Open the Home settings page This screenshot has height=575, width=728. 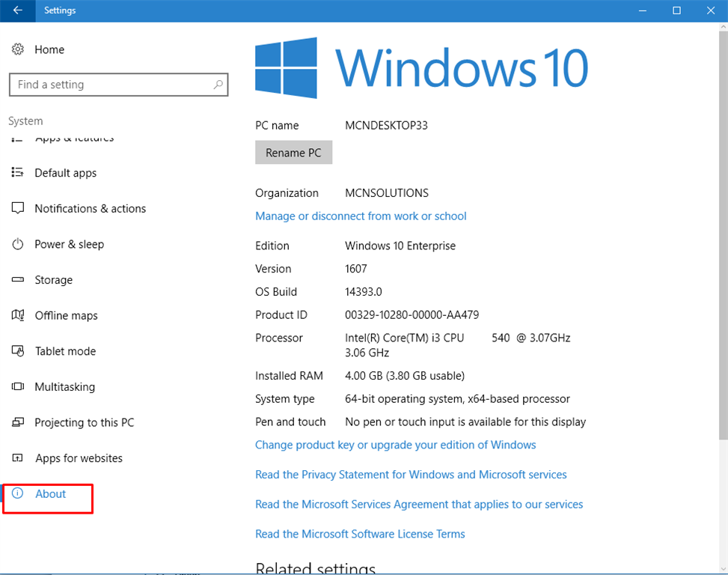pyautogui.click(x=49, y=49)
